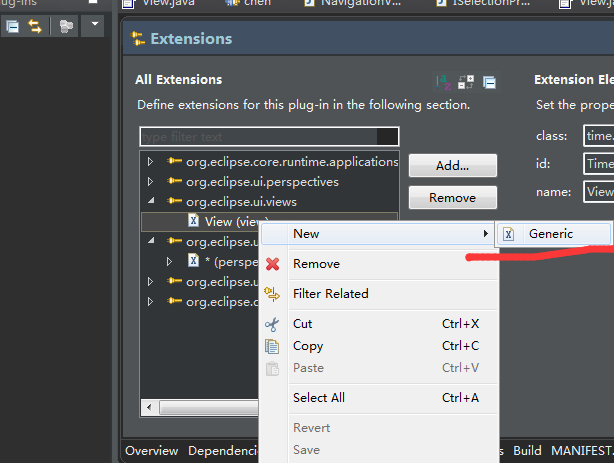Screen dimensions: 614x463
Task: Click the collapse all icon above extensions tree
Action: coord(489,81)
